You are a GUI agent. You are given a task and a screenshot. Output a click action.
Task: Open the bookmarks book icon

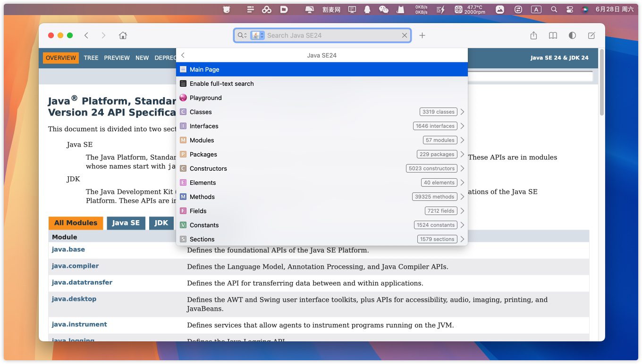(x=553, y=35)
